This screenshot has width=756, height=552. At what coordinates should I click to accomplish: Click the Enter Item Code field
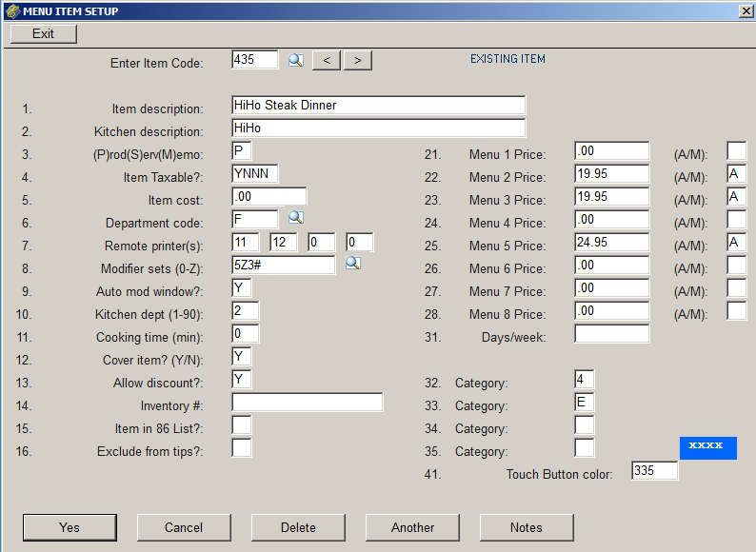254,59
